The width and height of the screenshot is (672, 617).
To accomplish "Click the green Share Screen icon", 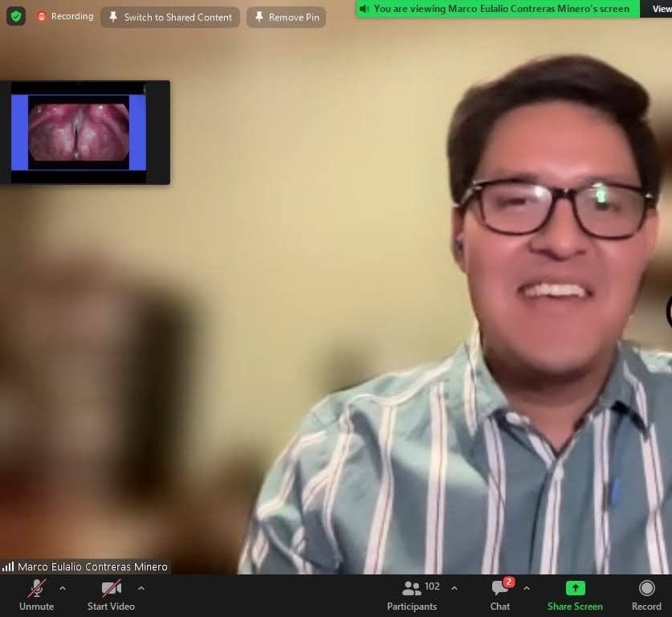I will 575,589.
